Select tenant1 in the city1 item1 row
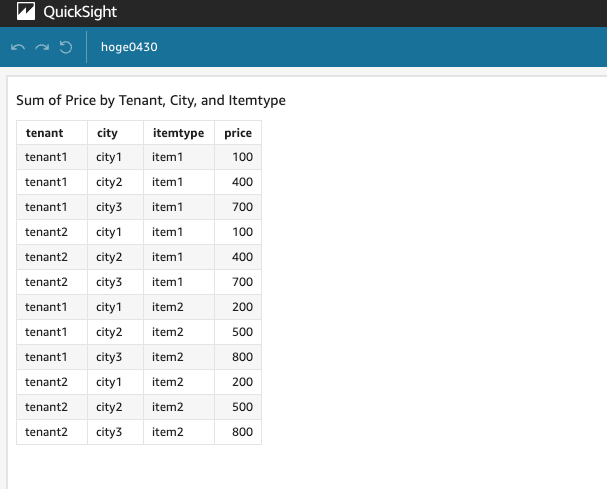Viewport: 607px width, 489px height. pyautogui.click(x=46, y=157)
